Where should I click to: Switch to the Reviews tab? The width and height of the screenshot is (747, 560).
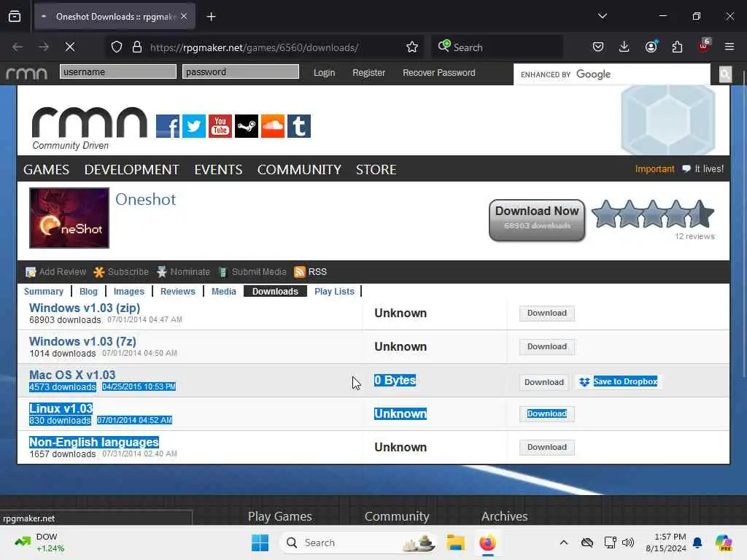(178, 292)
